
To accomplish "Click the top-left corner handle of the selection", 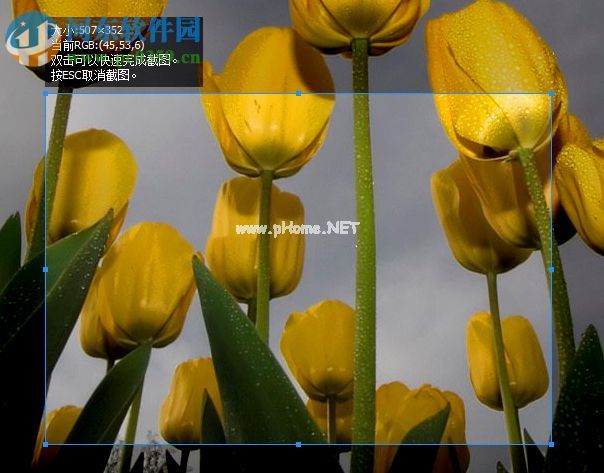I will (46, 94).
